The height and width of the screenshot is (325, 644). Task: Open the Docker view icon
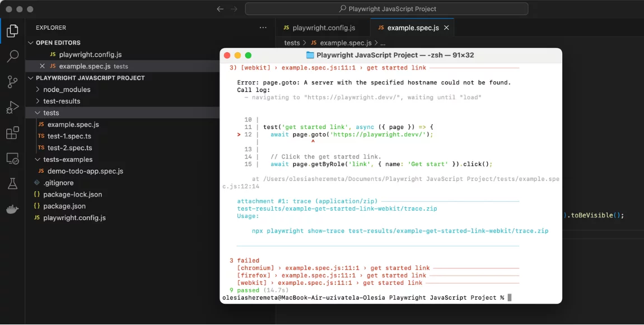click(x=12, y=210)
